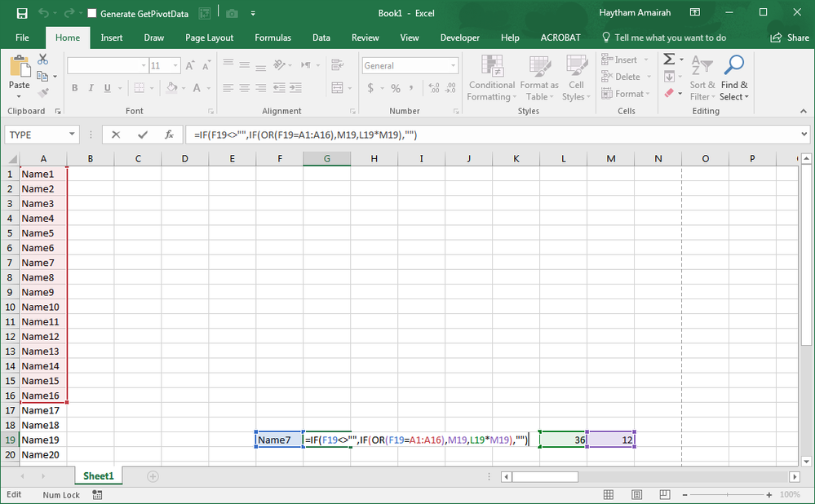Click the Cut scissors icon
Screen dimensions: 815x504
click(42, 60)
